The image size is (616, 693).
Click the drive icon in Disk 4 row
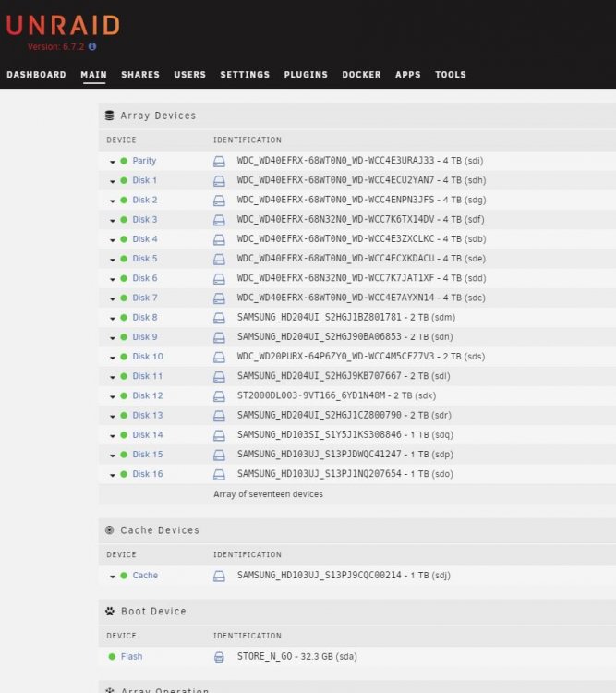point(219,239)
